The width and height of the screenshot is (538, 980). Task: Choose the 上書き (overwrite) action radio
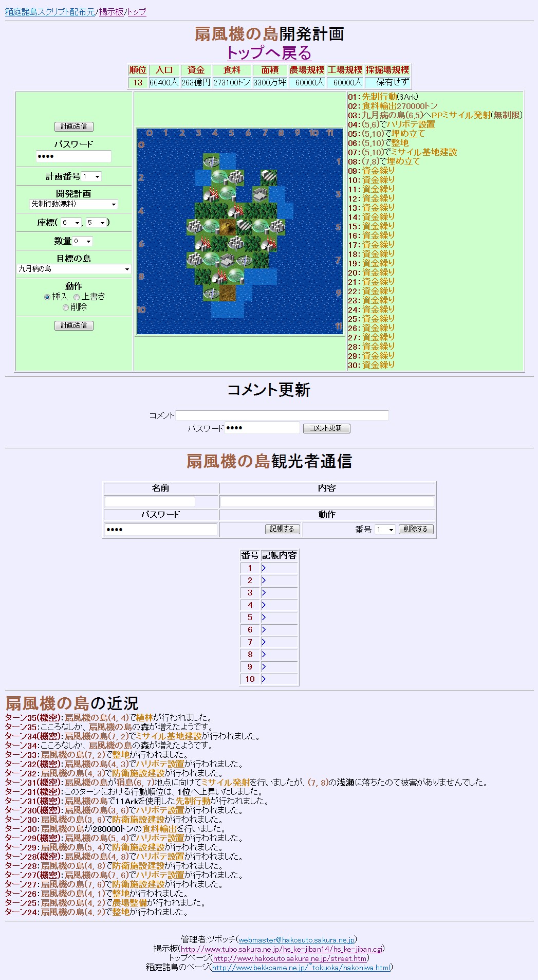point(77,297)
